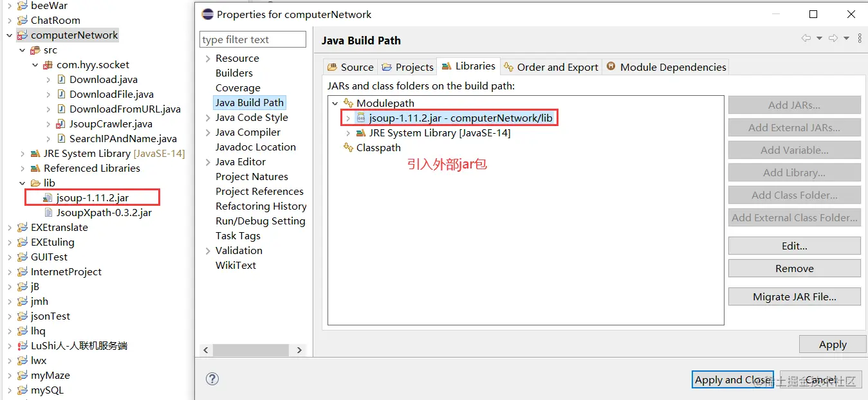Select the Libraries tab

point(468,66)
